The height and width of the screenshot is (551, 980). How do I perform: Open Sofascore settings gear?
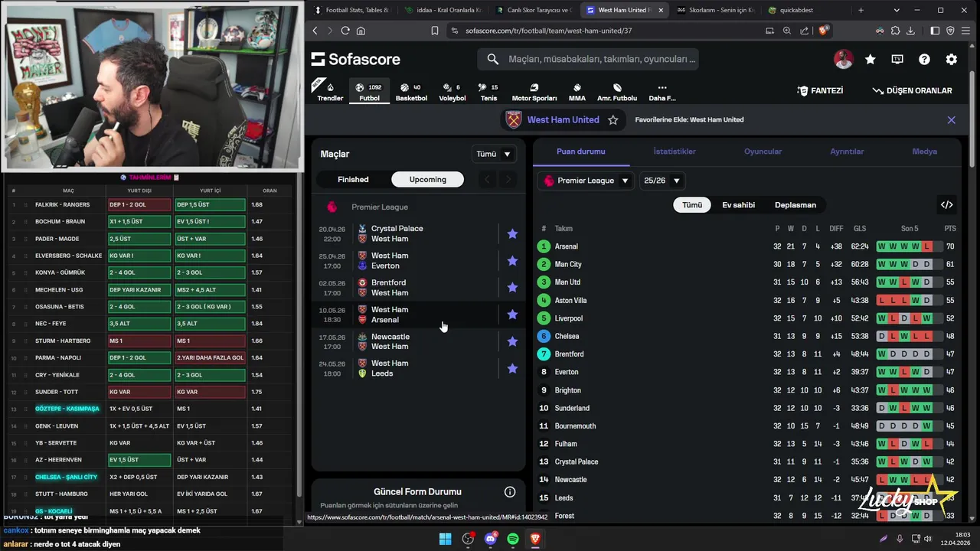click(x=951, y=59)
